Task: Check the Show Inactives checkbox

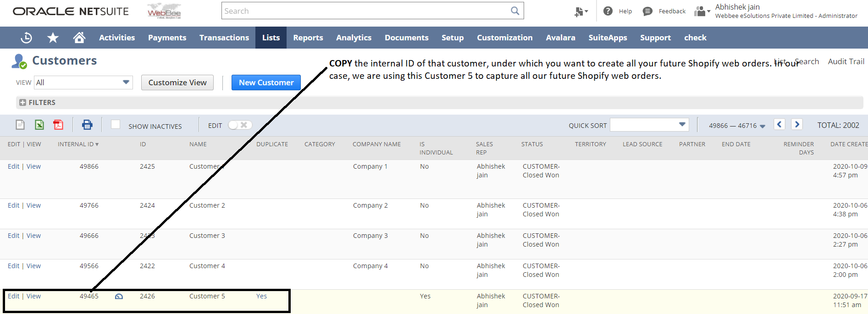Action: 116,124
